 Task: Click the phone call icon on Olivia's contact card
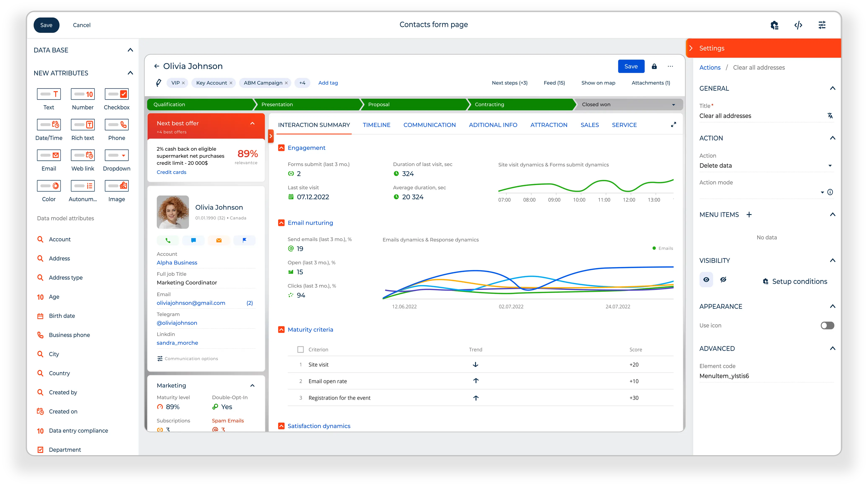click(x=168, y=240)
